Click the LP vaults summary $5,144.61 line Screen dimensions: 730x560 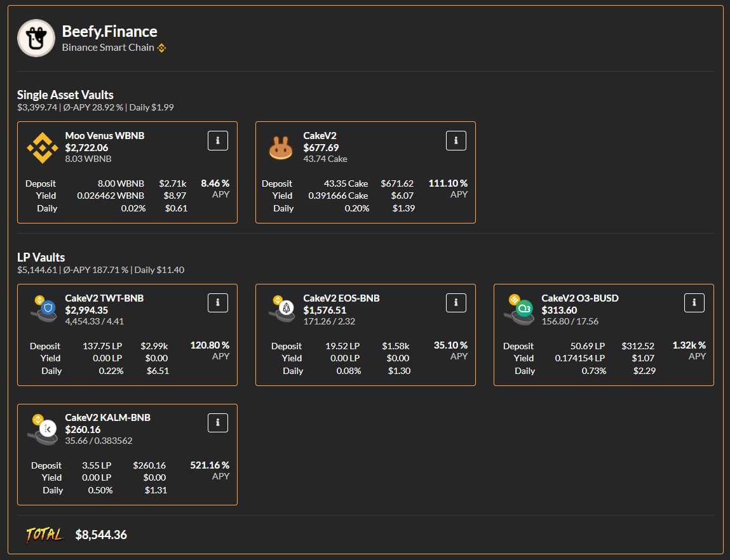[x=100, y=270]
